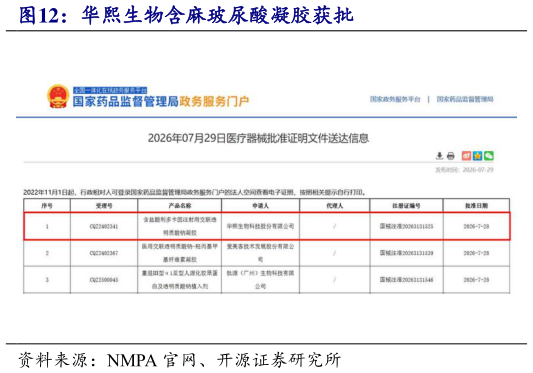The image size is (533, 373).
Task: Click the 产品名称 column header
Action: tap(180, 206)
